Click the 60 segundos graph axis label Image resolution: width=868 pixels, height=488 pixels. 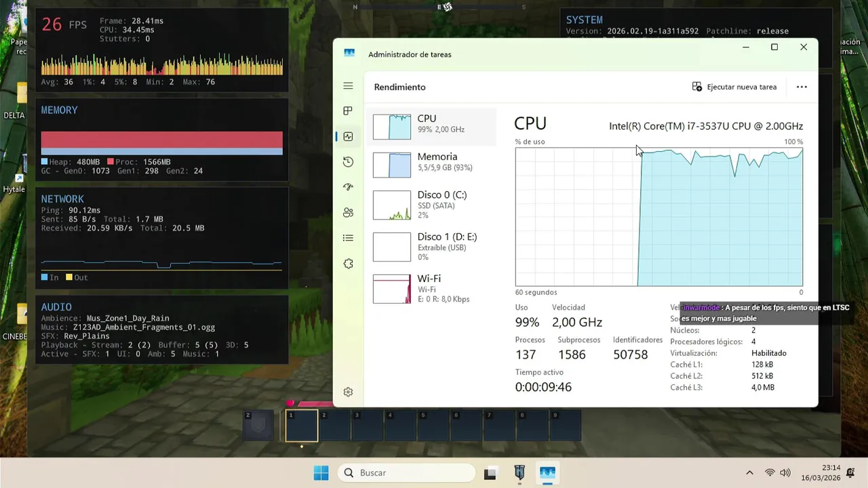point(536,292)
